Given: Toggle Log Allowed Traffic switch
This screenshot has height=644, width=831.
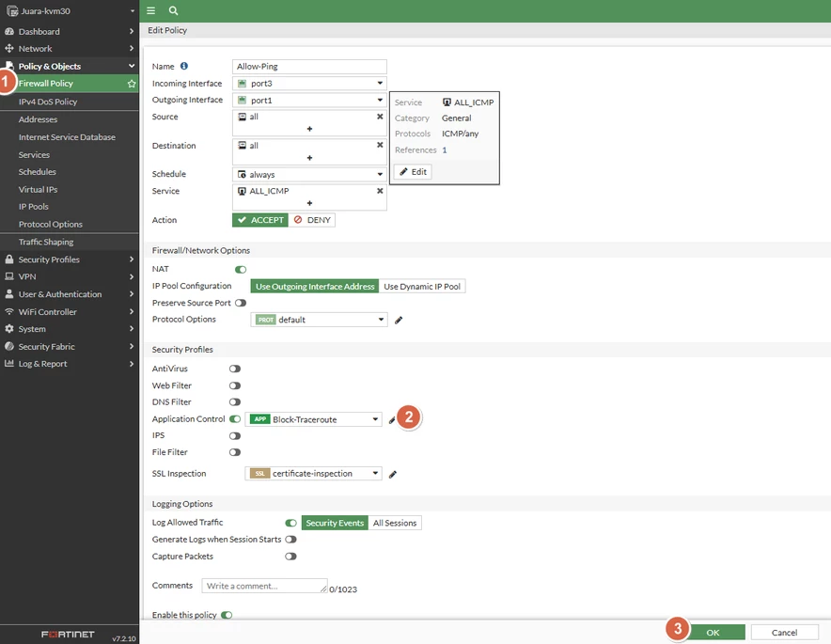Looking at the screenshot, I should pyautogui.click(x=290, y=523).
